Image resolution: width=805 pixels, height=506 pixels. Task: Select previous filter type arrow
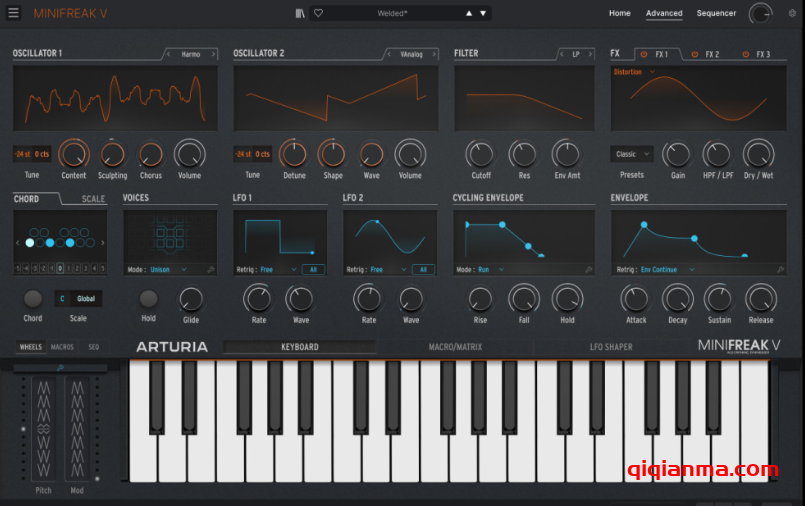tap(562, 54)
